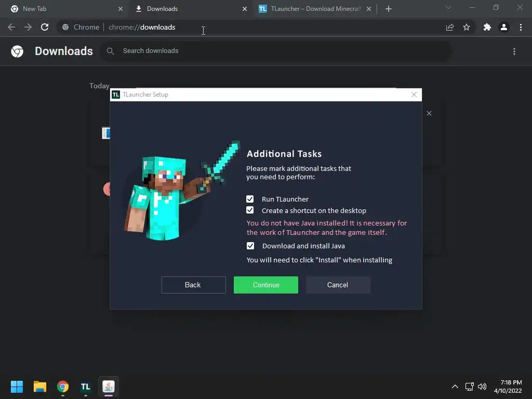Open the volume tray icon
The image size is (532, 399).
click(x=482, y=387)
